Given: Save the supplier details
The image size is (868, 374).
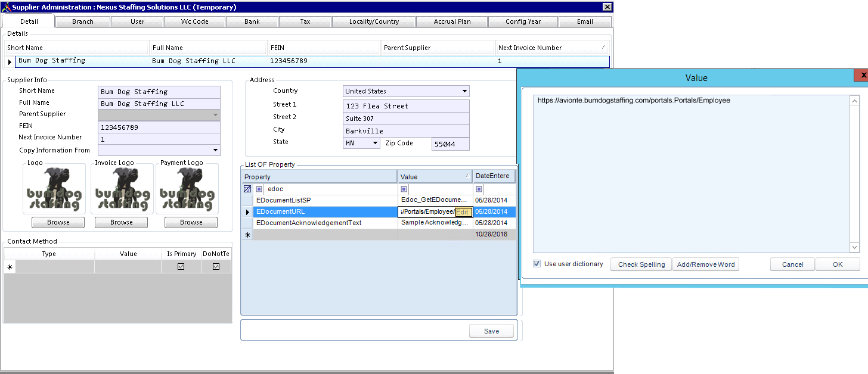Looking at the screenshot, I should (492, 331).
